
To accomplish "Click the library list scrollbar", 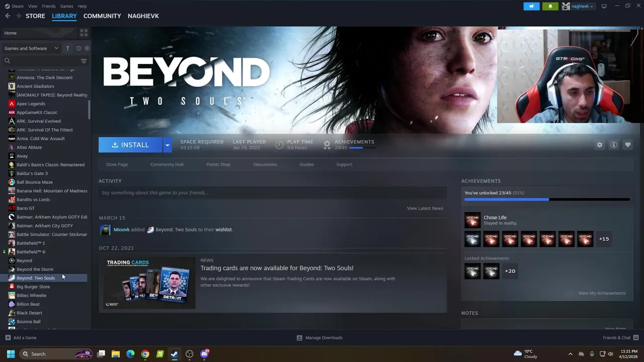I will point(90,110).
